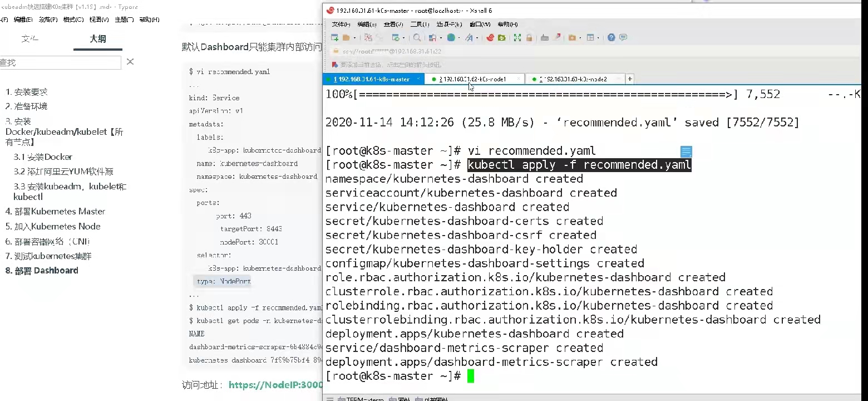Click the print/transfer icon after the magnifier
Screen dimensions: 868x401
point(432,38)
